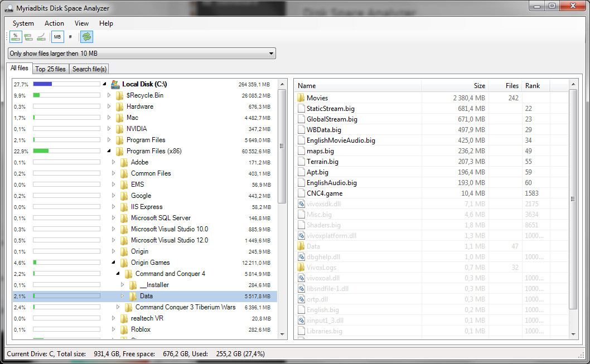590x364 pixels.
Task: Click the maps.big file icon
Action: coord(301,151)
